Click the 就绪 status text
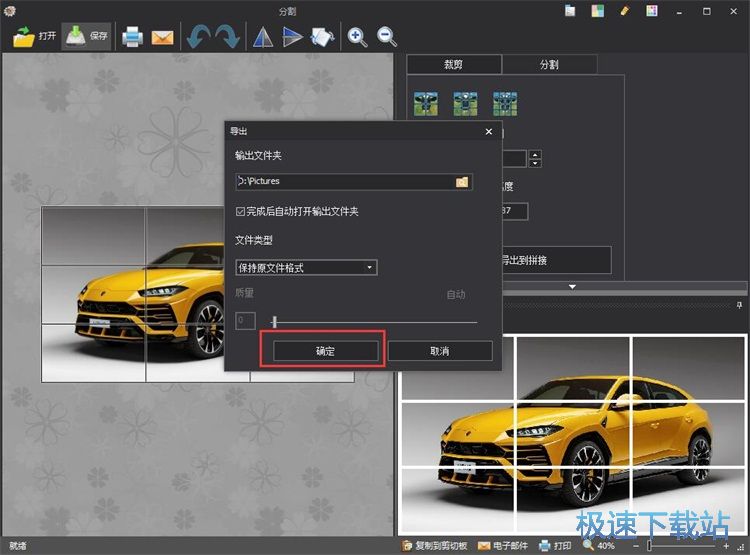 coord(18,545)
